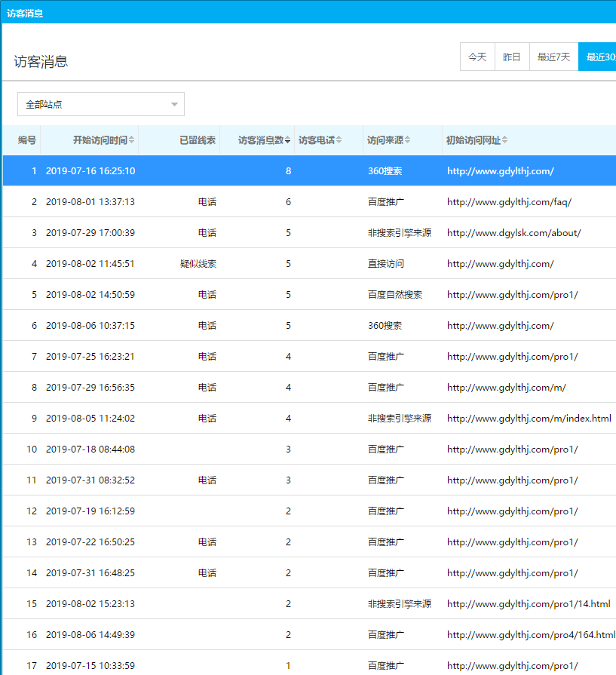Click the 编号 column header

27,140
